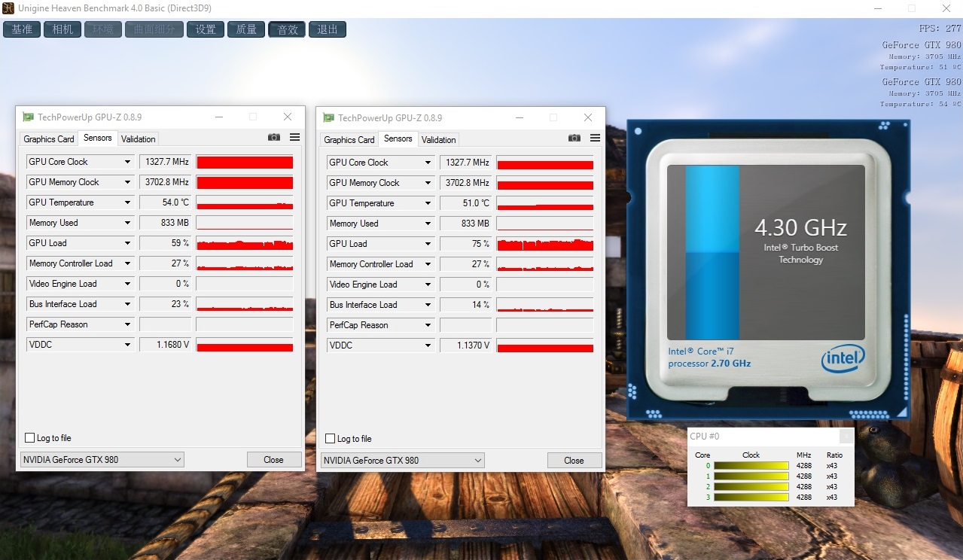Switch to Graphics Card tab in left GPU-Z
The image size is (963, 560).
point(49,139)
